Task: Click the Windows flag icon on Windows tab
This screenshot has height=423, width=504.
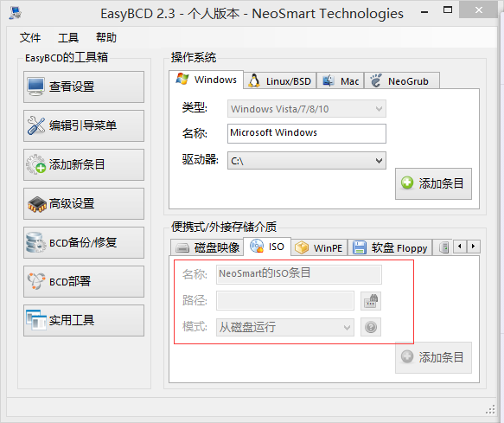Action: tap(182, 79)
